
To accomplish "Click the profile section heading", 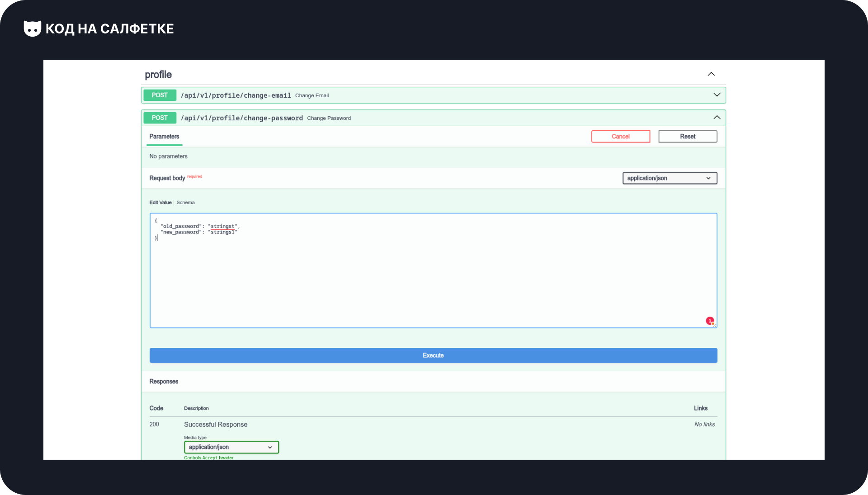I will click(x=158, y=75).
